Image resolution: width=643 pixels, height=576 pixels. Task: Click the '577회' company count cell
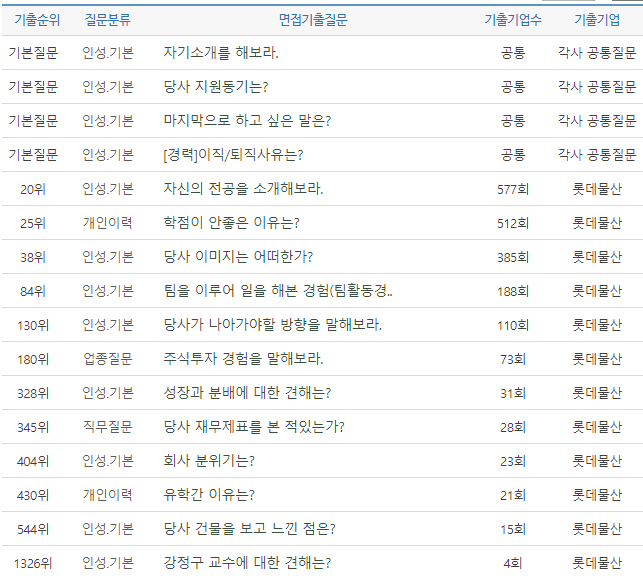pyautogui.click(x=512, y=189)
